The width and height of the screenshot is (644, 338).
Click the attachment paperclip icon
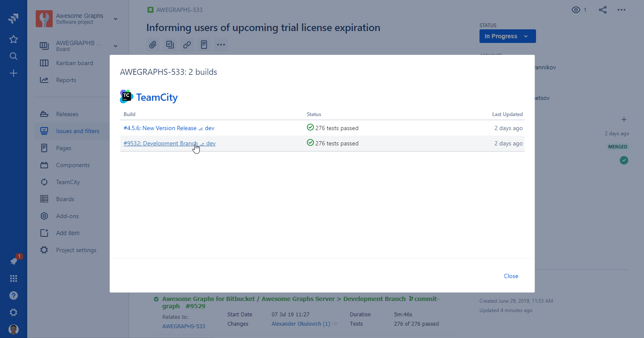point(153,45)
